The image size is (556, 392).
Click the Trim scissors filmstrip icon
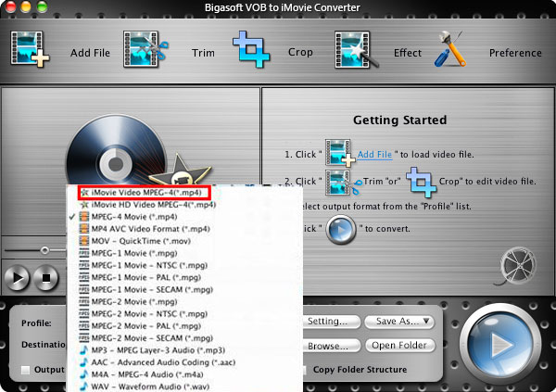145,49
